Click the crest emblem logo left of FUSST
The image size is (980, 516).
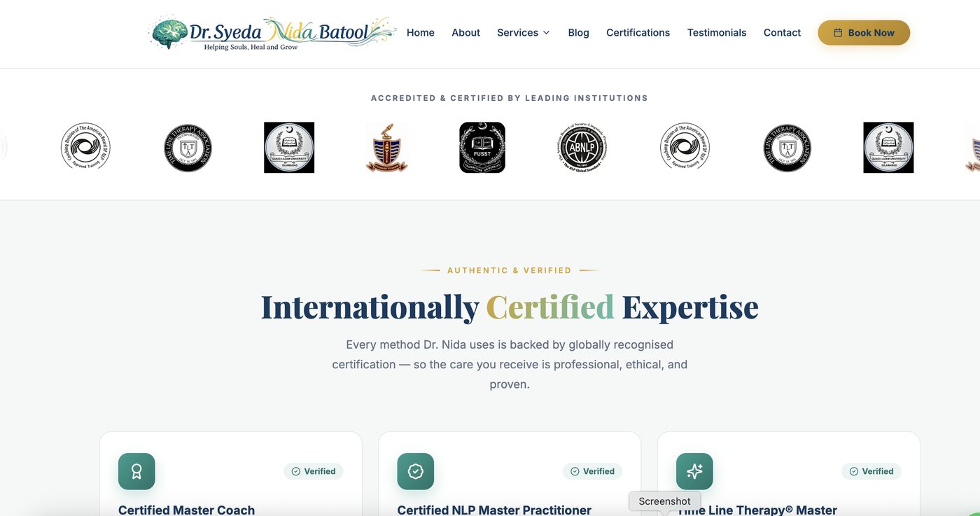(387, 148)
